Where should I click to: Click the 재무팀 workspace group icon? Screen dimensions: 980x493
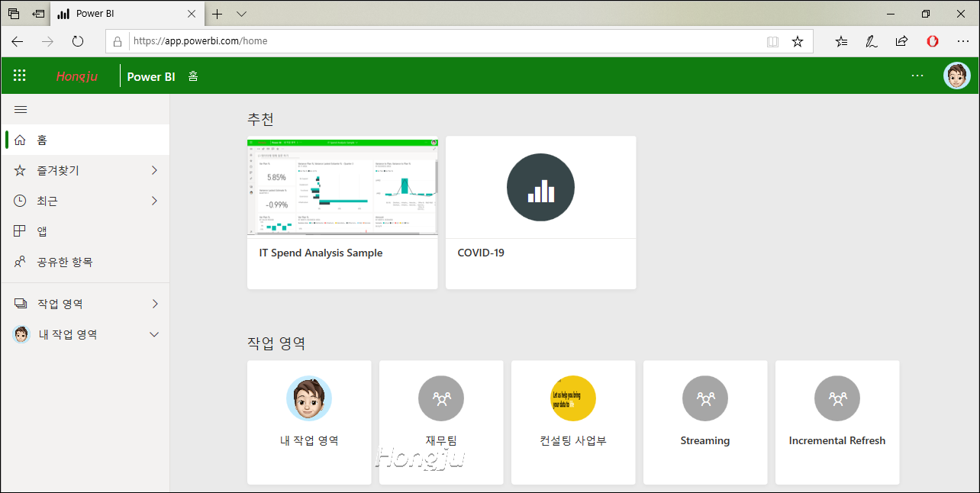441,398
